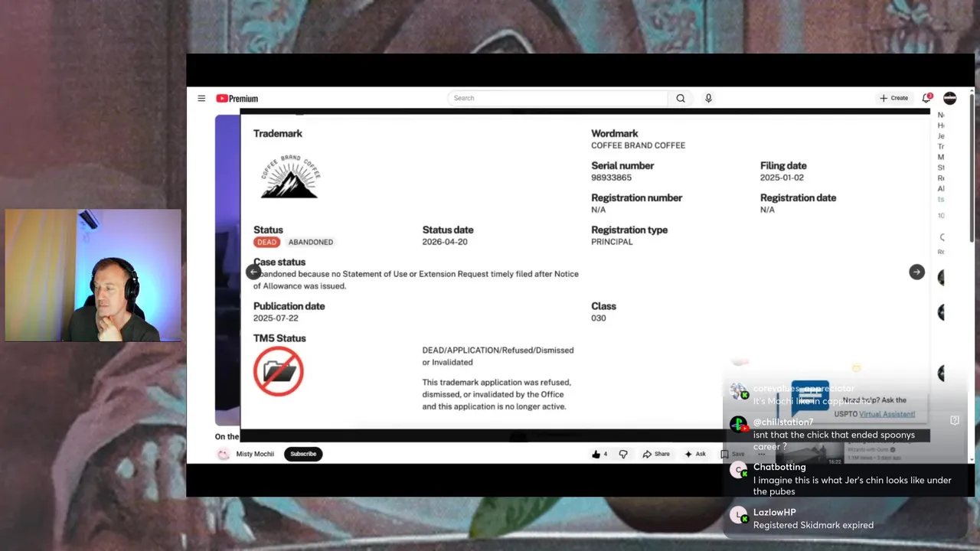
Task: Click the serial number 98933865
Action: pyautogui.click(x=611, y=178)
